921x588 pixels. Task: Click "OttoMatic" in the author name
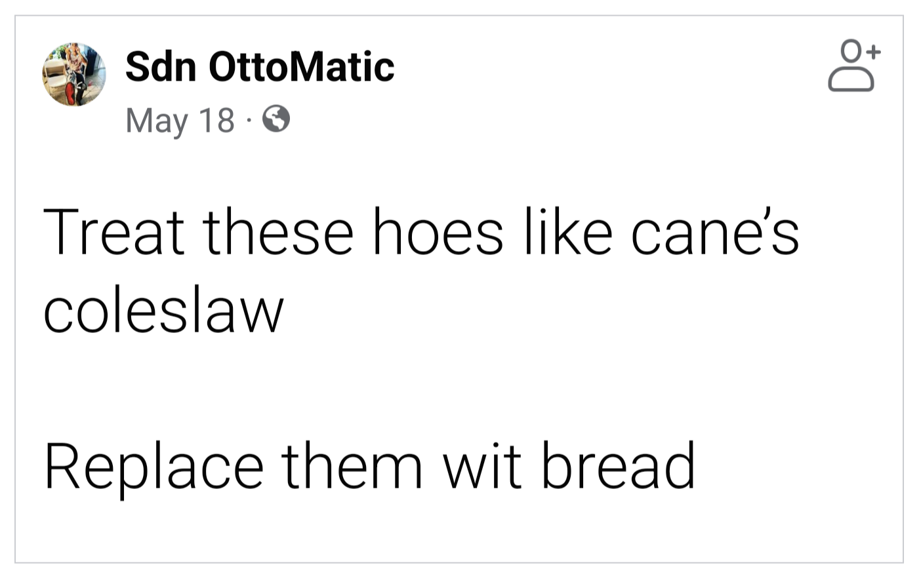tap(301, 67)
